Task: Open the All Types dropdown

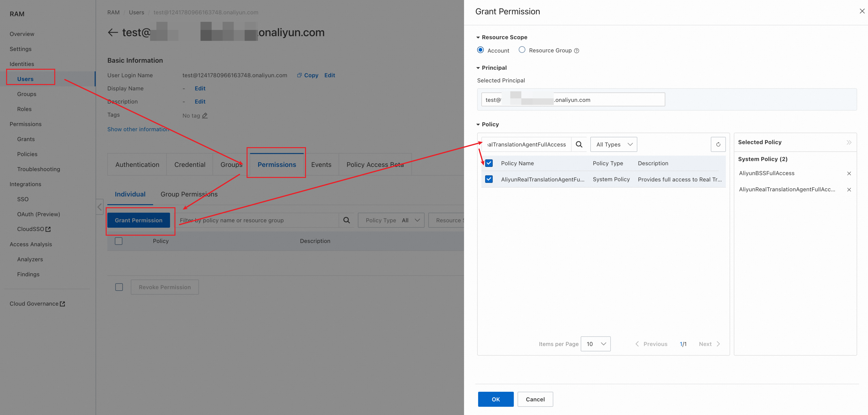Action: [614, 144]
